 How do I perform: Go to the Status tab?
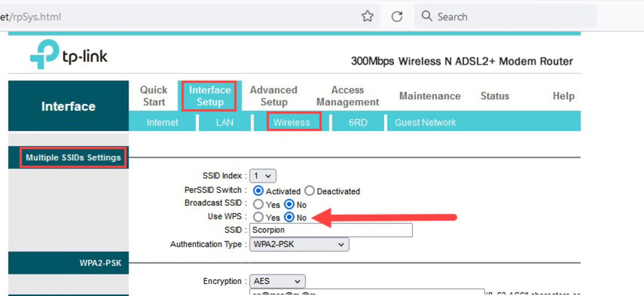coord(495,96)
